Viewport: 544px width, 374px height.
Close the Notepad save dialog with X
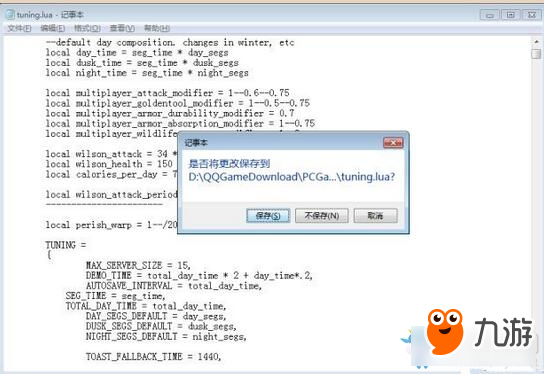(393, 143)
